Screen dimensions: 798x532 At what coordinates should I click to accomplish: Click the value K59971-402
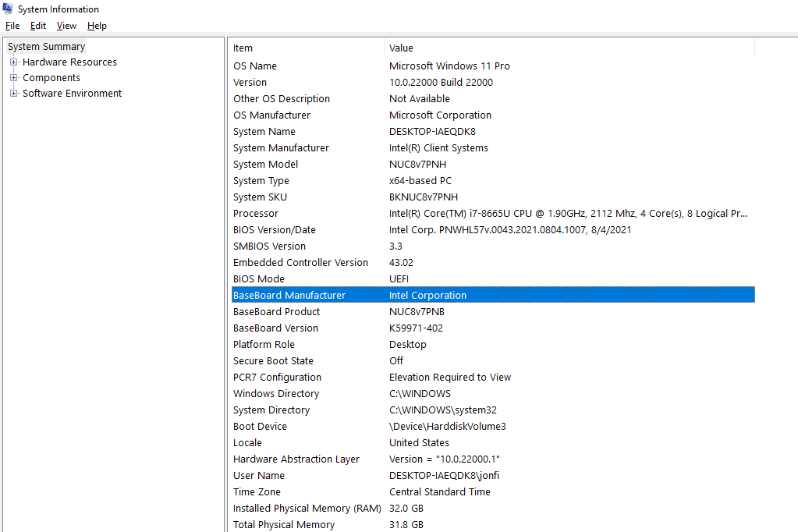[x=416, y=328]
